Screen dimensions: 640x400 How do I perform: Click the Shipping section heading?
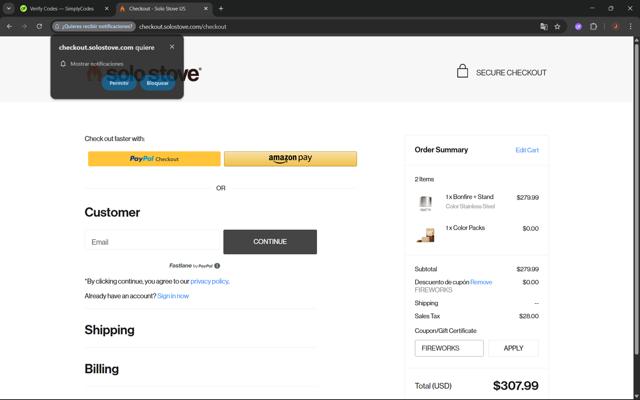(x=109, y=330)
